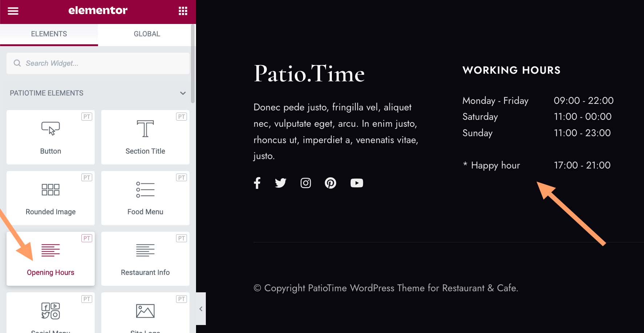The image size is (644, 333).
Task: Select the Restaurant Info widget
Action: click(x=145, y=259)
